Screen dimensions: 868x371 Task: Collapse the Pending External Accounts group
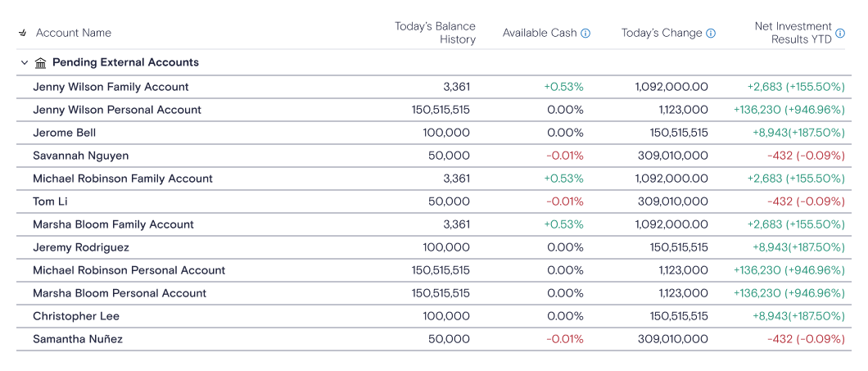click(24, 62)
